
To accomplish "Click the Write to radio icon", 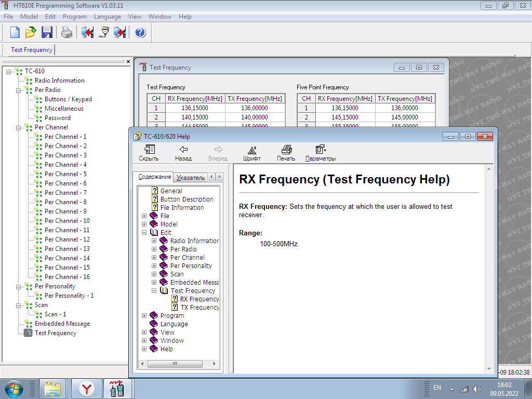I will coord(120,32).
